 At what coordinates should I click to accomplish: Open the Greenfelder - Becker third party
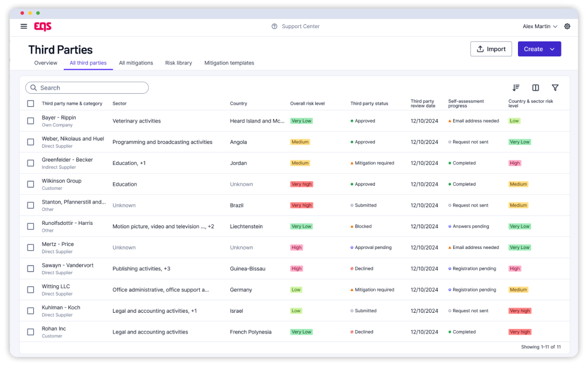67,160
